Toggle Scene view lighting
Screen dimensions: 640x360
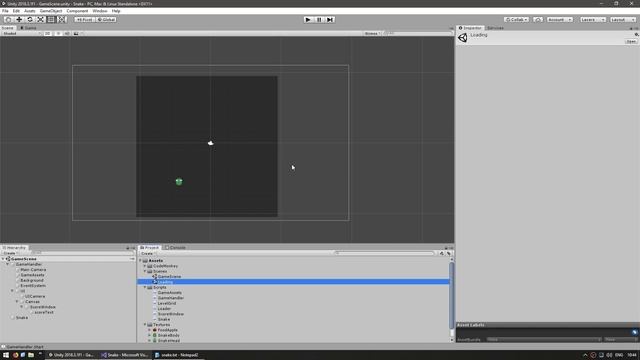point(58,33)
